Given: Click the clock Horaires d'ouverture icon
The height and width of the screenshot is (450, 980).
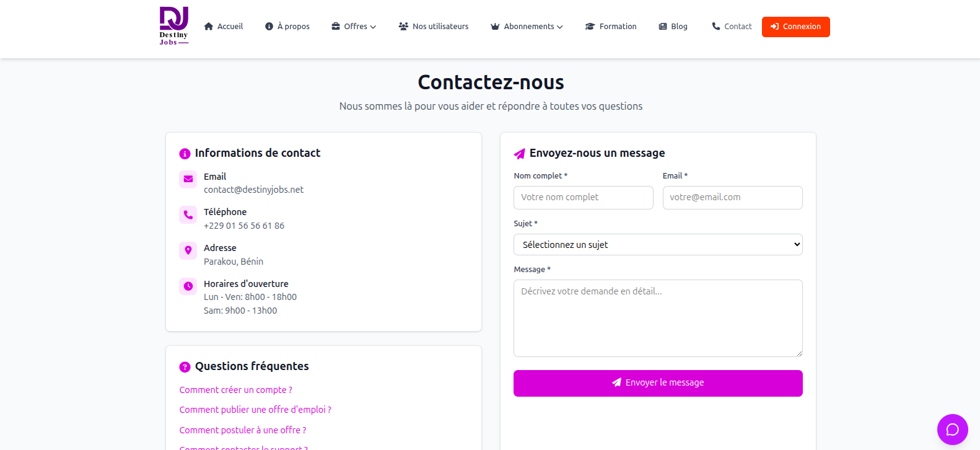Looking at the screenshot, I should click(x=188, y=286).
